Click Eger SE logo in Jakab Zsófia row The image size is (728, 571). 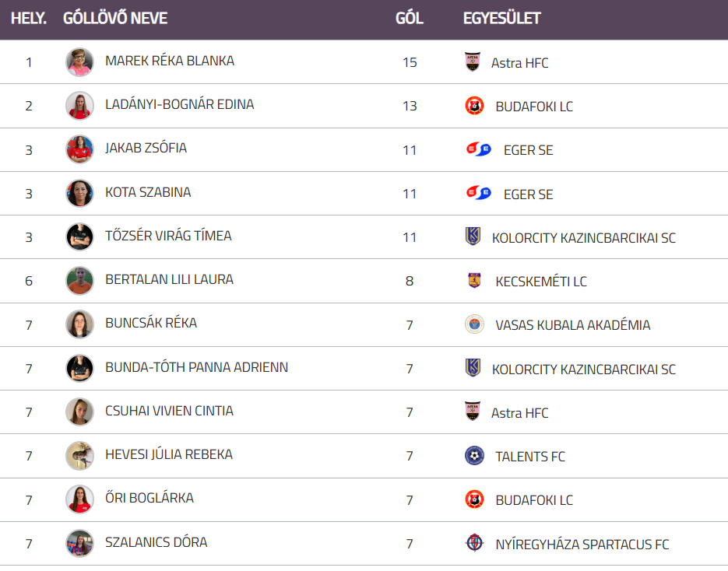point(478,149)
